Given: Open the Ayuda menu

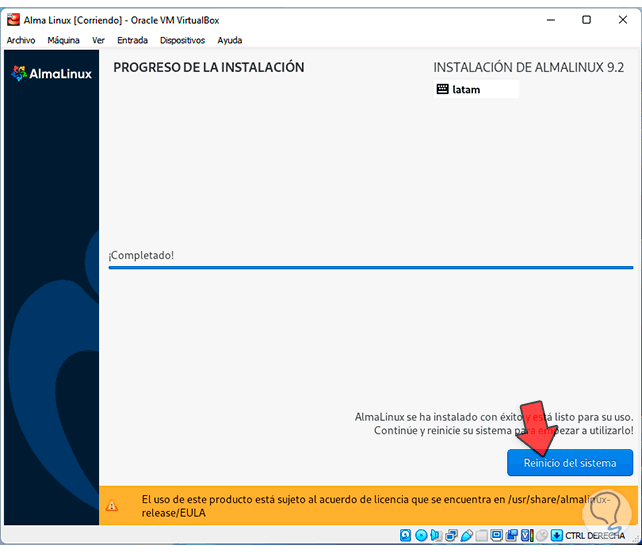Looking at the screenshot, I should coord(230,40).
